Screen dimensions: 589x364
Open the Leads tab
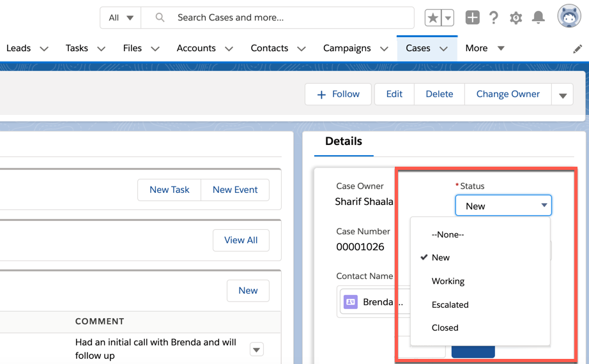click(19, 49)
